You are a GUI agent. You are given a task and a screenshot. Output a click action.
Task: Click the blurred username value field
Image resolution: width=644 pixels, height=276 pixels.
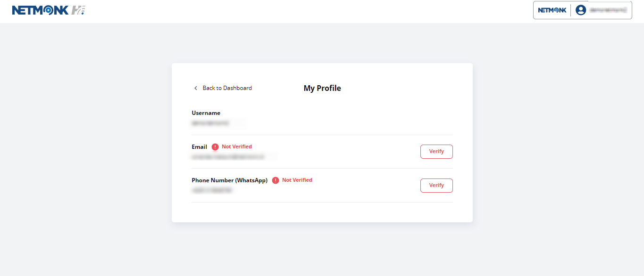point(210,123)
